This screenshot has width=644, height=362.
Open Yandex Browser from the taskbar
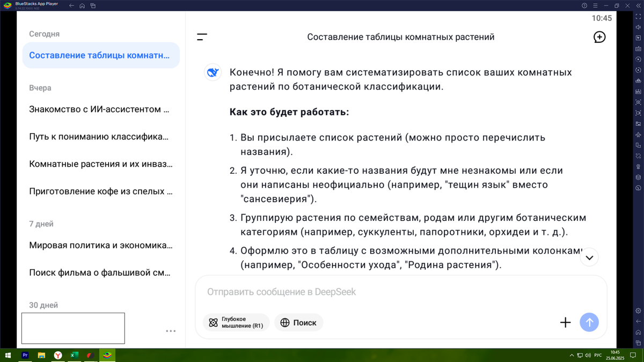coord(58,355)
